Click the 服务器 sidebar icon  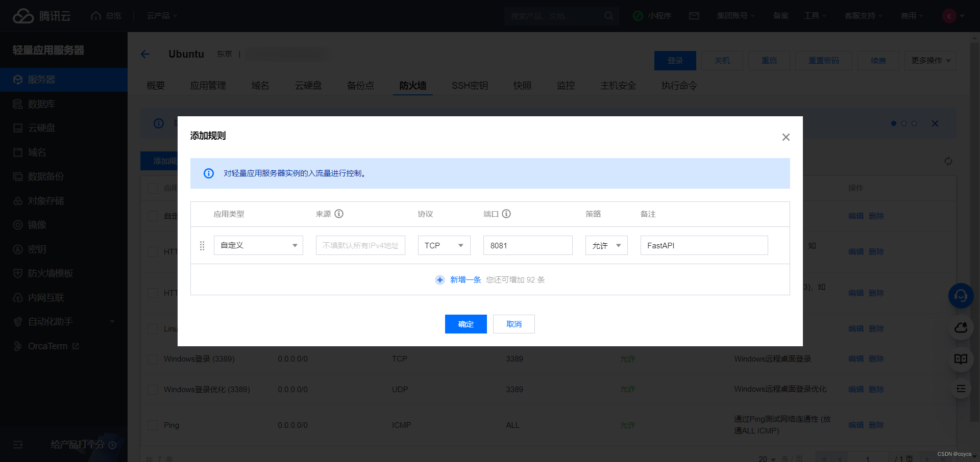(x=18, y=80)
